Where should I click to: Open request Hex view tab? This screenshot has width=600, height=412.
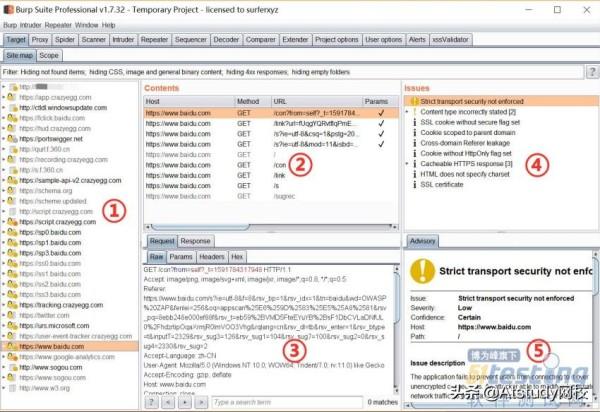tap(237, 257)
